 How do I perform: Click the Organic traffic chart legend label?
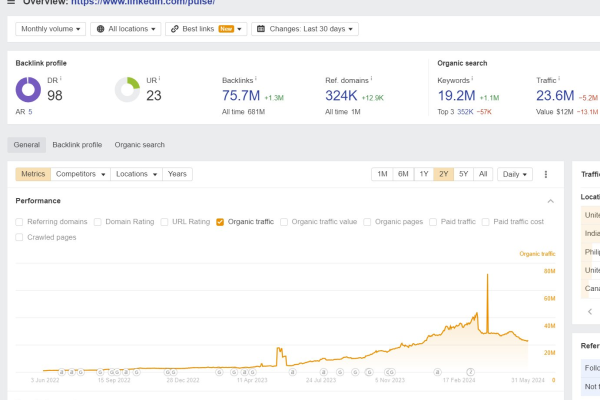537,254
